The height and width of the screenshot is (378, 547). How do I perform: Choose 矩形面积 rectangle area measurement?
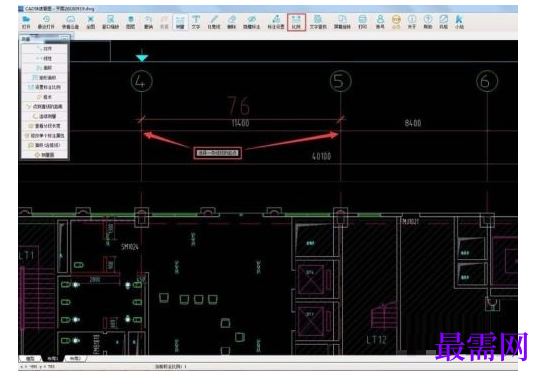44,77
